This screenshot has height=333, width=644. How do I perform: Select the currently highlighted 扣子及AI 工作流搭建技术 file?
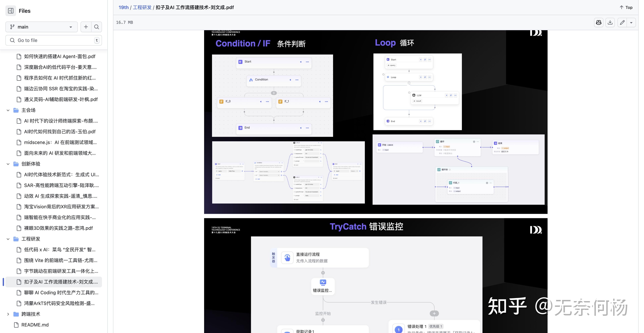coord(61,282)
